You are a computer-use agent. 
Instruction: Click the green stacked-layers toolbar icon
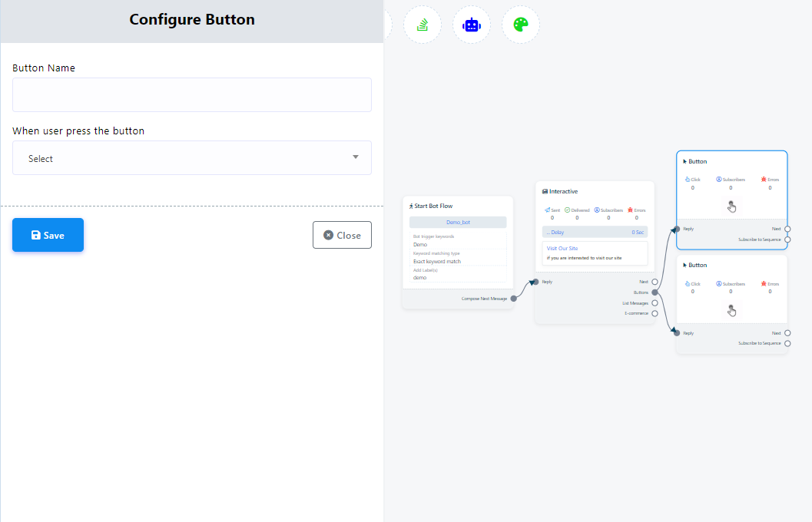pos(422,25)
